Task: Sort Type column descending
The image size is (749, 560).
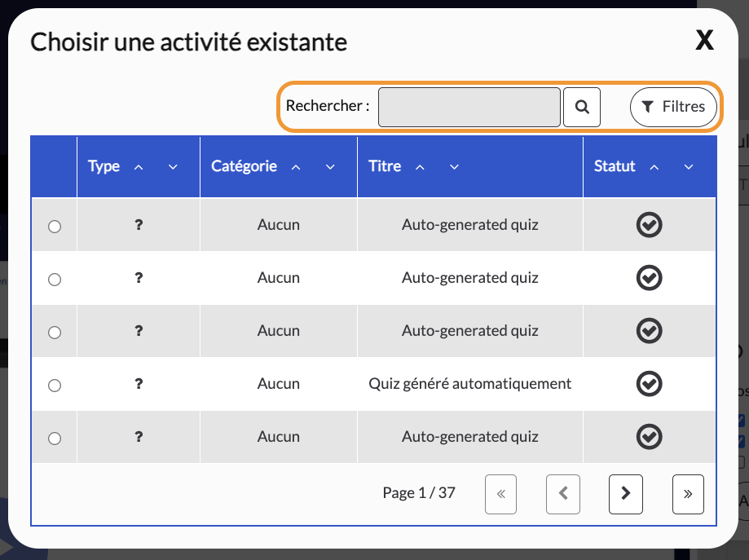Action: pyautogui.click(x=173, y=167)
